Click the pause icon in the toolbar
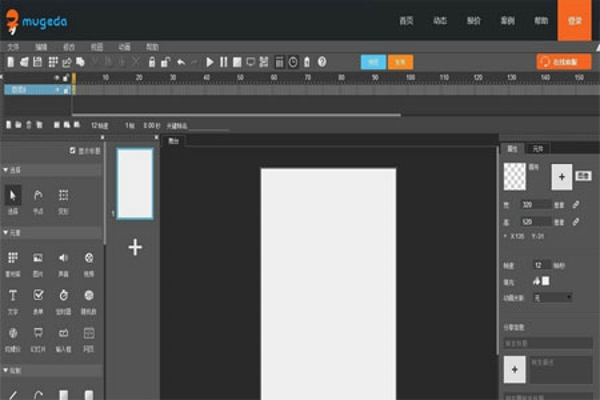 click(x=224, y=62)
